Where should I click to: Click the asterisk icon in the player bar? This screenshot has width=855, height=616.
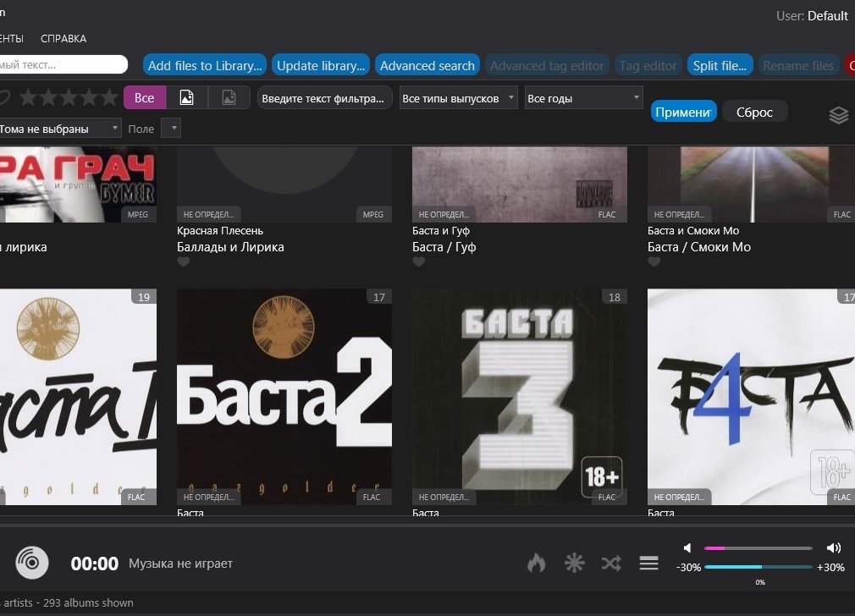pos(574,564)
